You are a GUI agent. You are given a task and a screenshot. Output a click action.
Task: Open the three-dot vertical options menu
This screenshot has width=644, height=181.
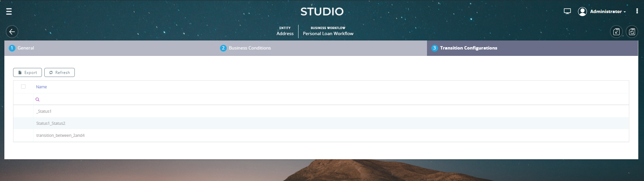[637, 11]
